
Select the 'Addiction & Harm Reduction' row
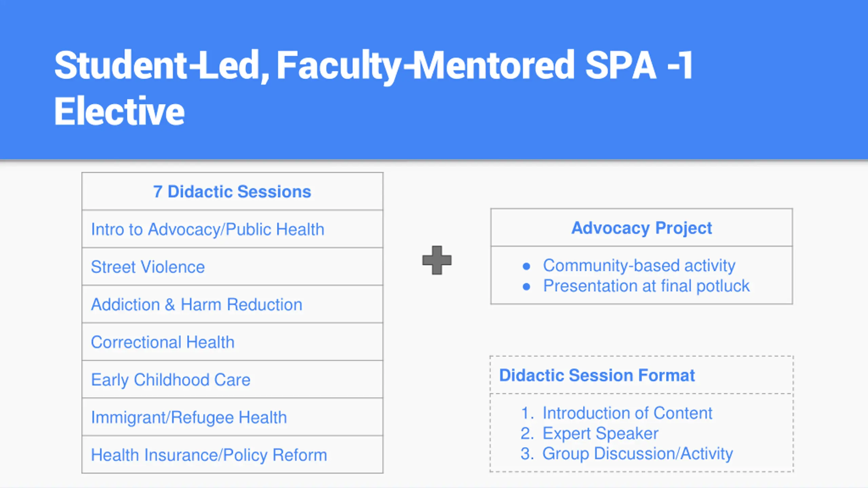click(x=232, y=304)
